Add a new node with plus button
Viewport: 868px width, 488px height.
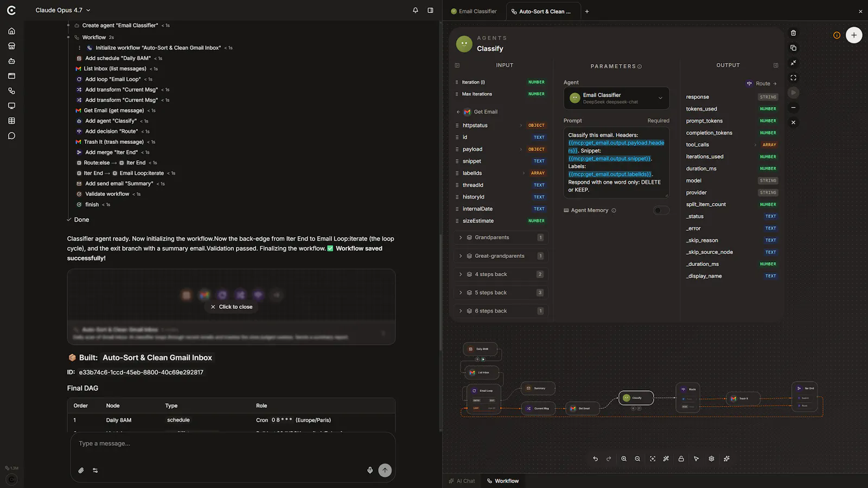click(854, 35)
